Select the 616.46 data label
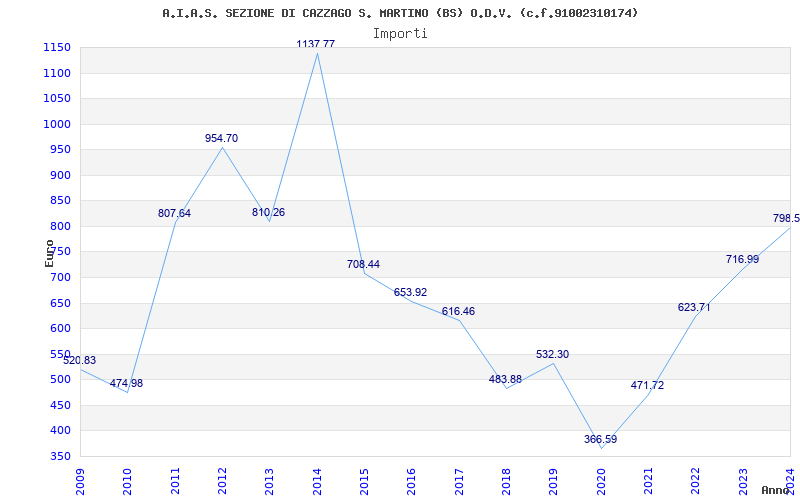The image size is (800, 500). tap(458, 311)
